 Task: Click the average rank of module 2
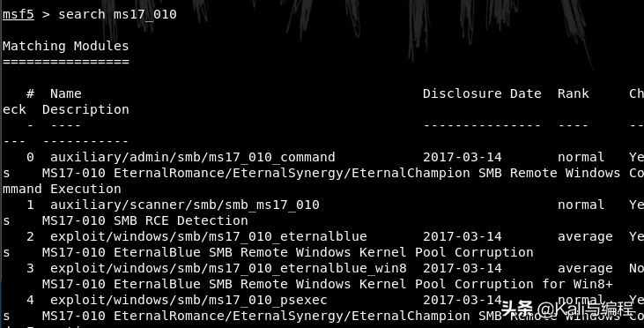pos(585,237)
